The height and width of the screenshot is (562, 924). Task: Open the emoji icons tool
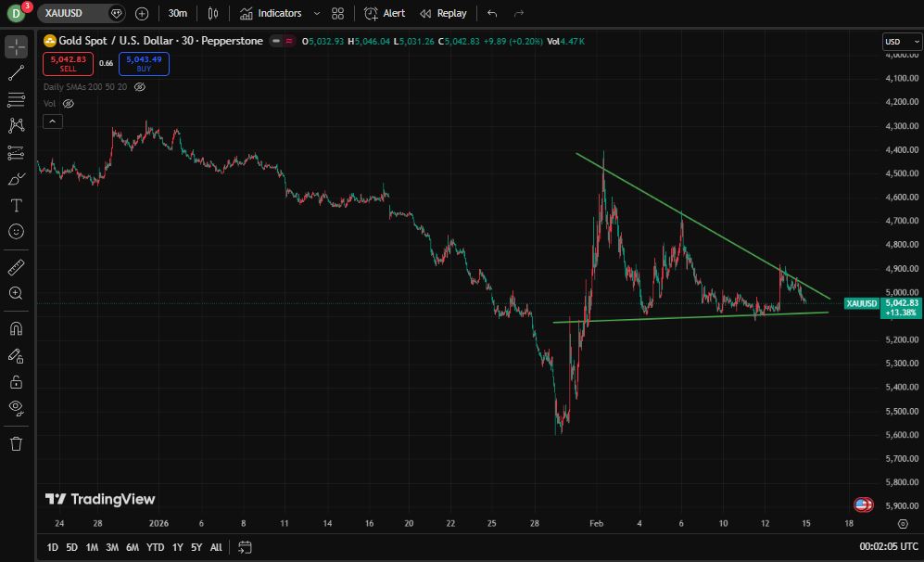click(17, 231)
